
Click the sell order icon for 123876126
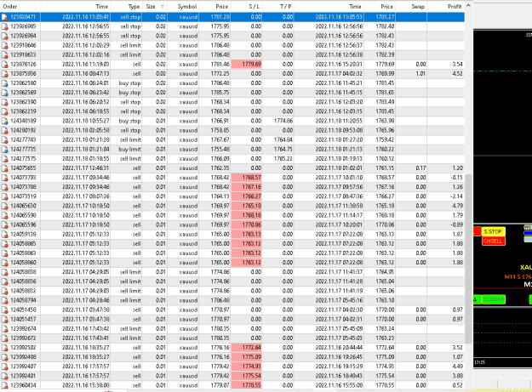tap(5, 65)
